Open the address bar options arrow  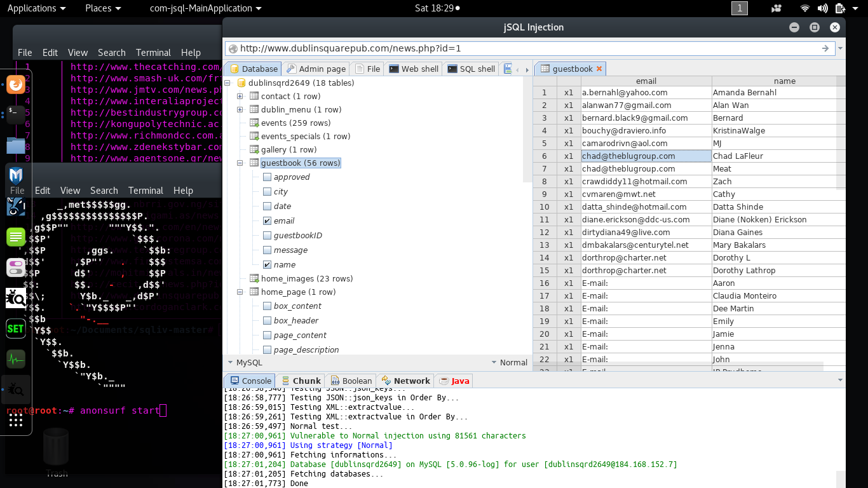pyautogui.click(x=840, y=48)
